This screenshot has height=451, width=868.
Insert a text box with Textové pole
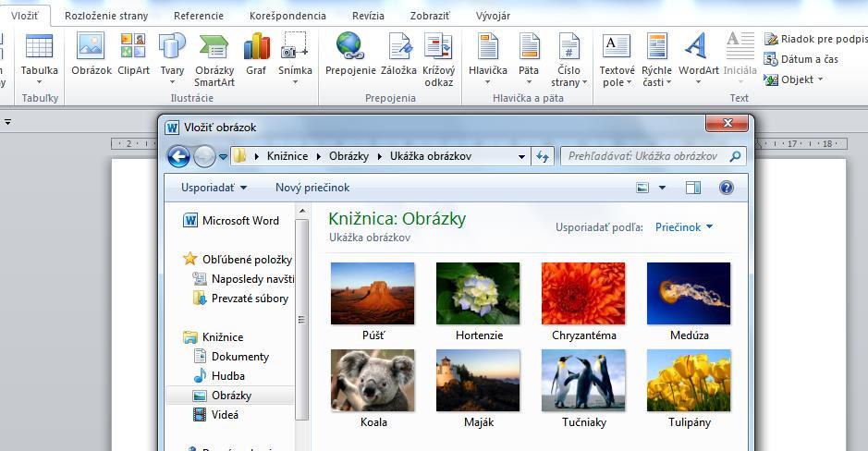617,46
